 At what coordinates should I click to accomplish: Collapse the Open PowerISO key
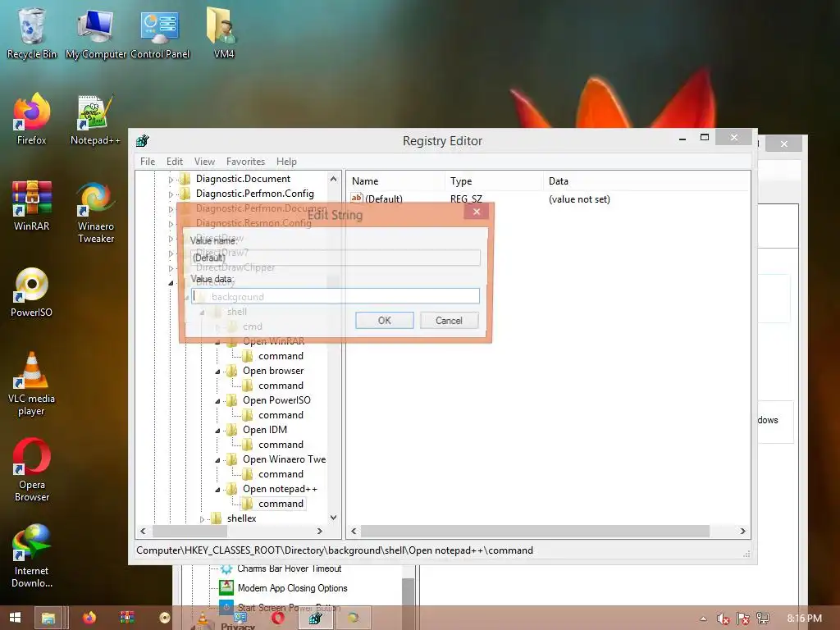(217, 400)
